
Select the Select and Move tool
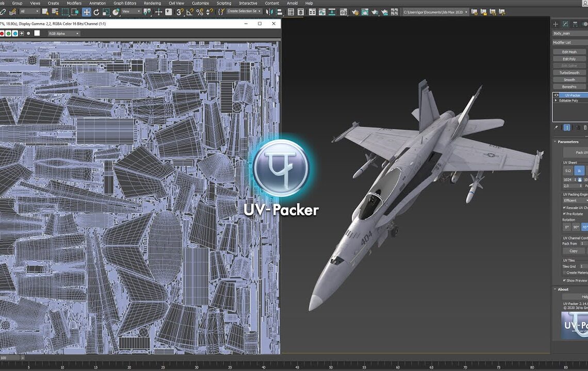87,11
